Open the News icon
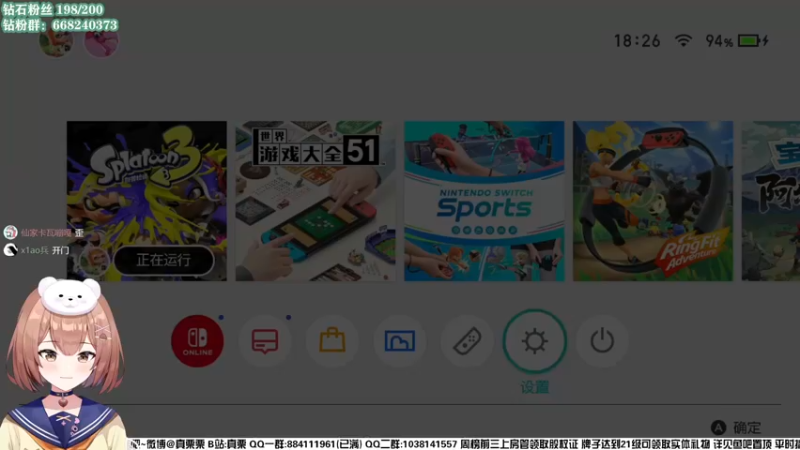The height and width of the screenshot is (450, 800). coord(265,341)
